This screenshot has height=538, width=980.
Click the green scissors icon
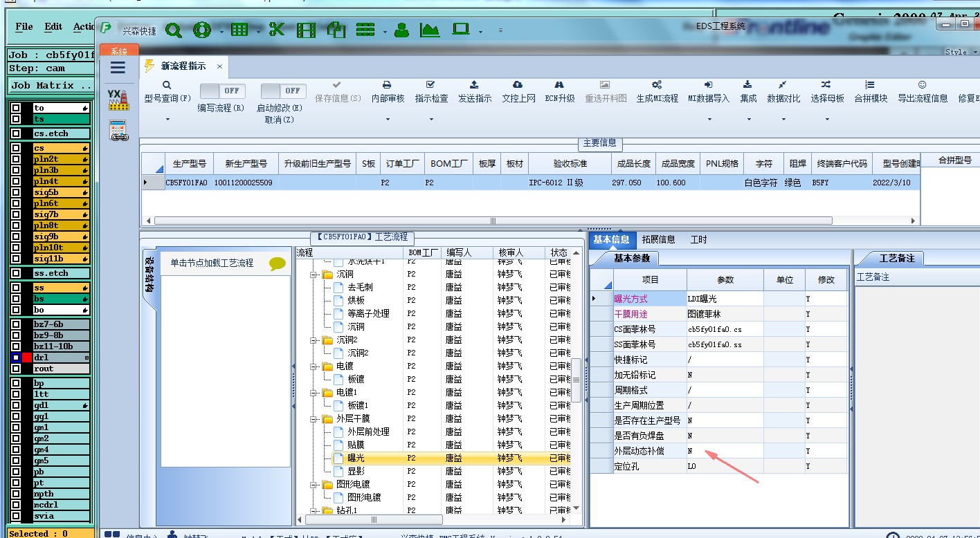(277, 30)
